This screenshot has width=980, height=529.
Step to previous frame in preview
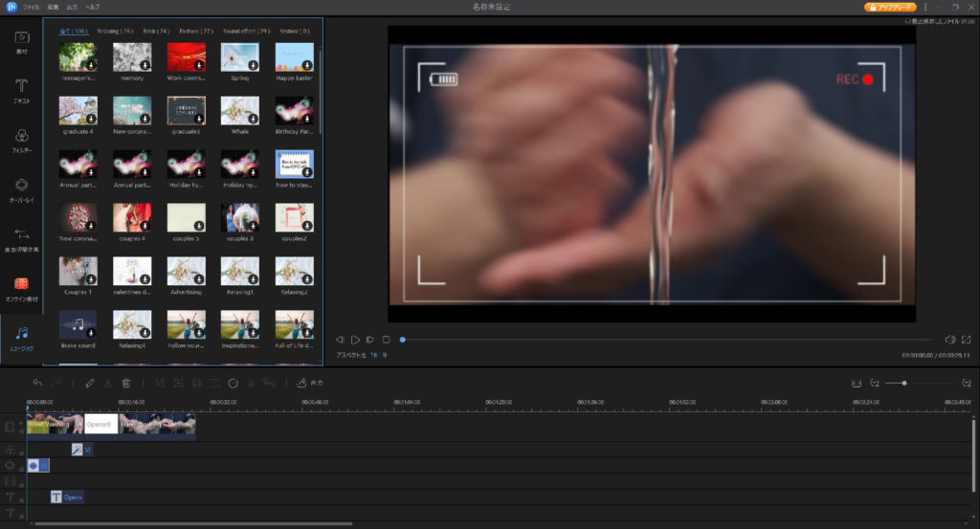pos(340,340)
